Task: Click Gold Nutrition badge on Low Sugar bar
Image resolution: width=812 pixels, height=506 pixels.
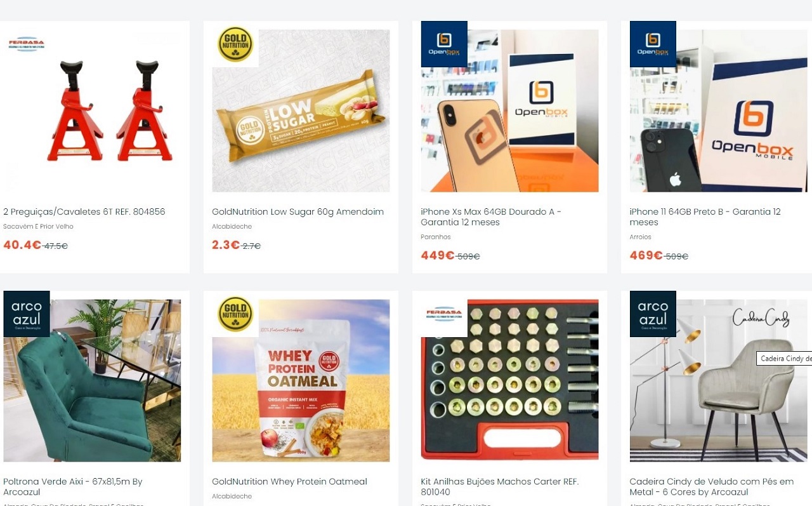Action: 235,44
